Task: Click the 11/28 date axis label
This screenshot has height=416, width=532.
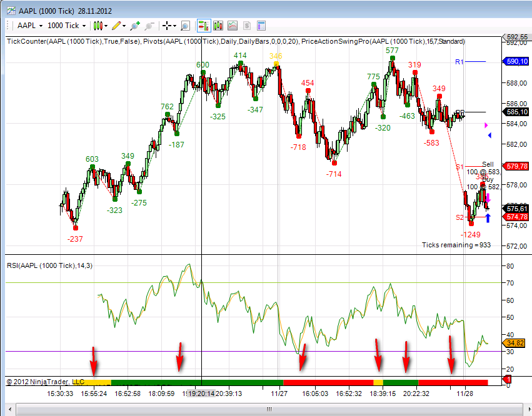Action: point(465,394)
